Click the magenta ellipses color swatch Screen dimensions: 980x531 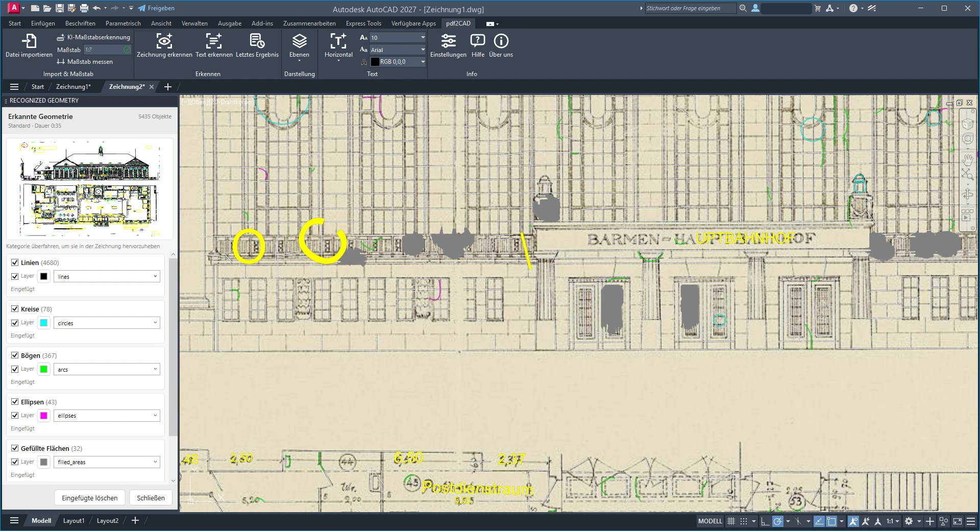44,416
